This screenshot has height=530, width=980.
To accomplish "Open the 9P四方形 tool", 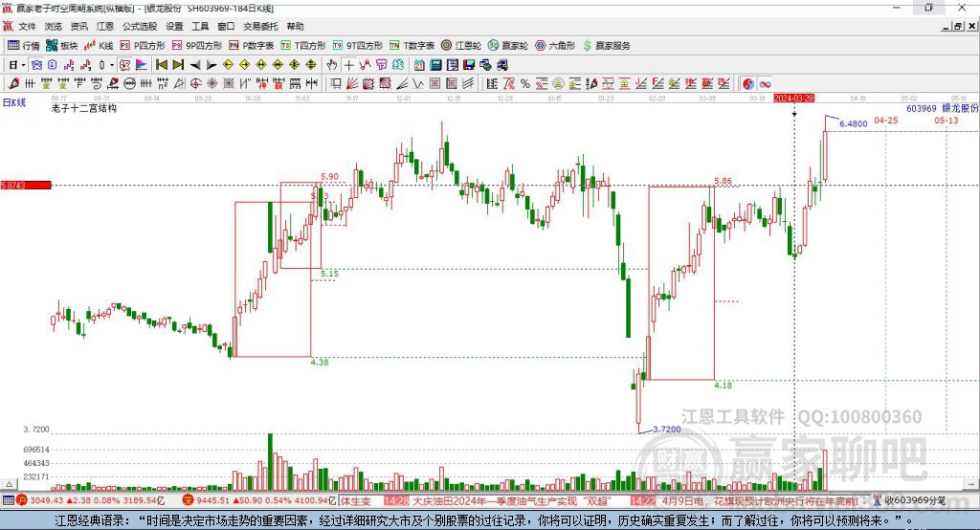I will pos(197,46).
